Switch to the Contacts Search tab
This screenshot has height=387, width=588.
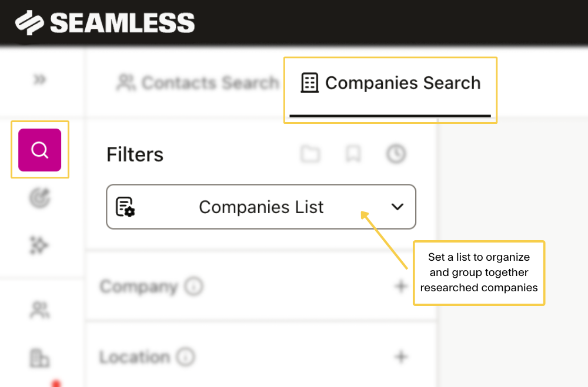199,83
